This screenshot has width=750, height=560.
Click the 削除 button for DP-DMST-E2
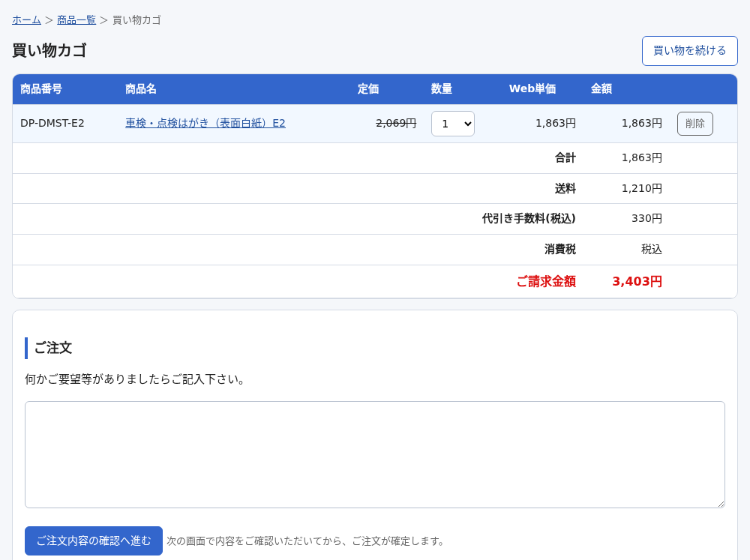[695, 124]
